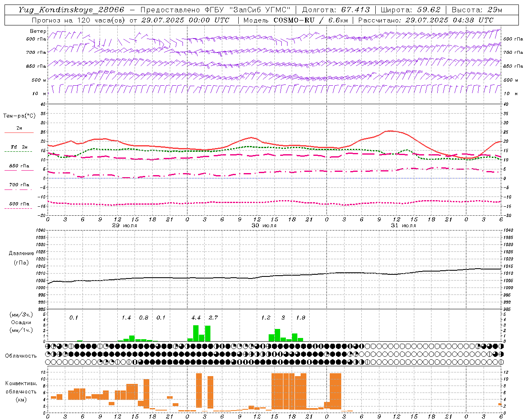Click the 2.7 precipitation total
525x420 pixels.
click(x=213, y=318)
